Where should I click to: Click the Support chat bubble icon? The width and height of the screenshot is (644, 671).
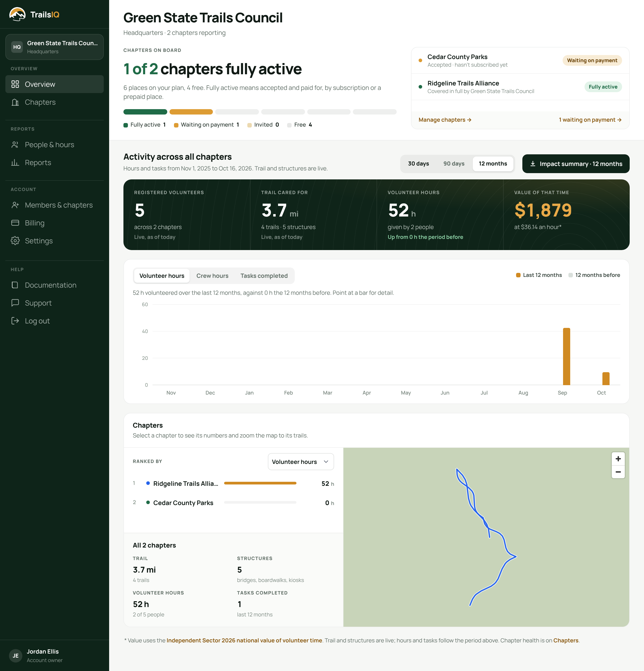pos(15,303)
